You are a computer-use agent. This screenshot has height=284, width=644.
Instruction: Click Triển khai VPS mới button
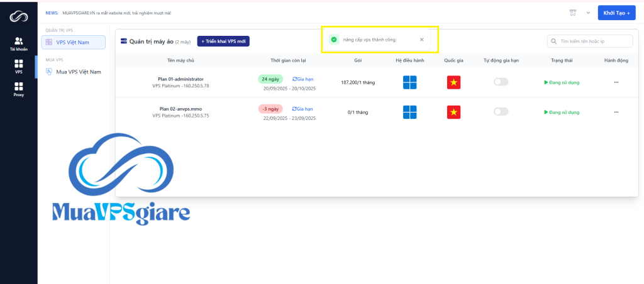[x=223, y=41]
